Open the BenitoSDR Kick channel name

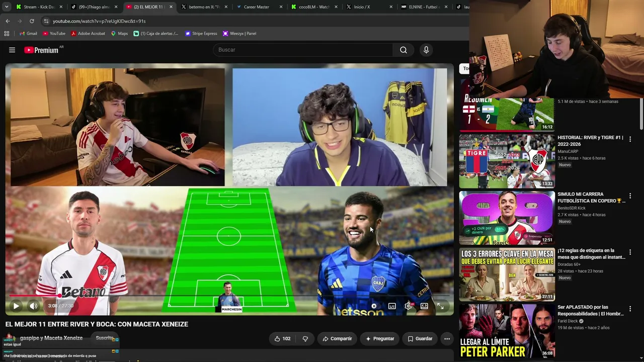pyautogui.click(x=572, y=208)
